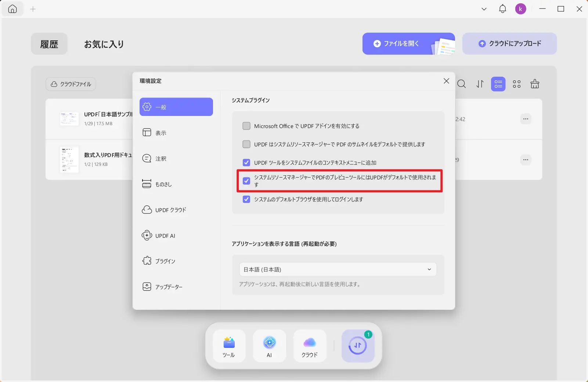Select the 注釈 settings category
588x382 pixels.
(176, 158)
